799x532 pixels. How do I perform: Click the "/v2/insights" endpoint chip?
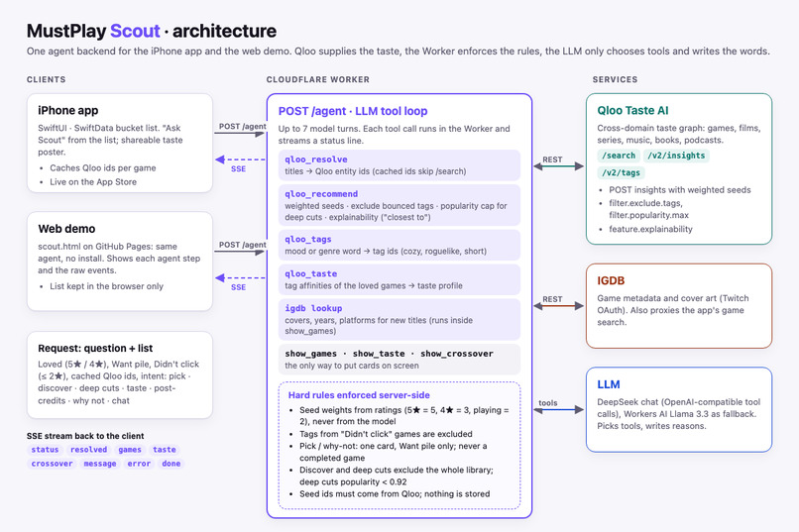676,156
